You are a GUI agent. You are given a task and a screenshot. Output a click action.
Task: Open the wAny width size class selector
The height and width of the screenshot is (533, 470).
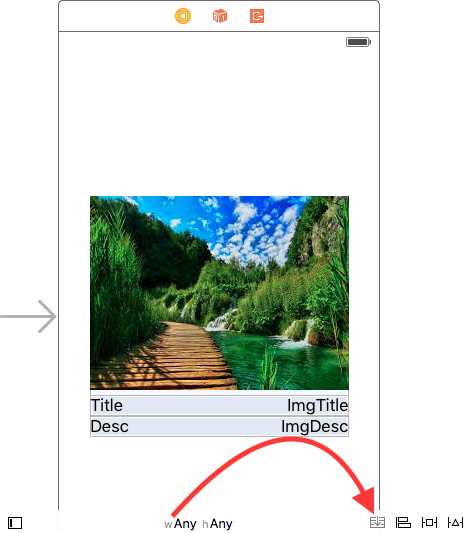tap(180, 524)
